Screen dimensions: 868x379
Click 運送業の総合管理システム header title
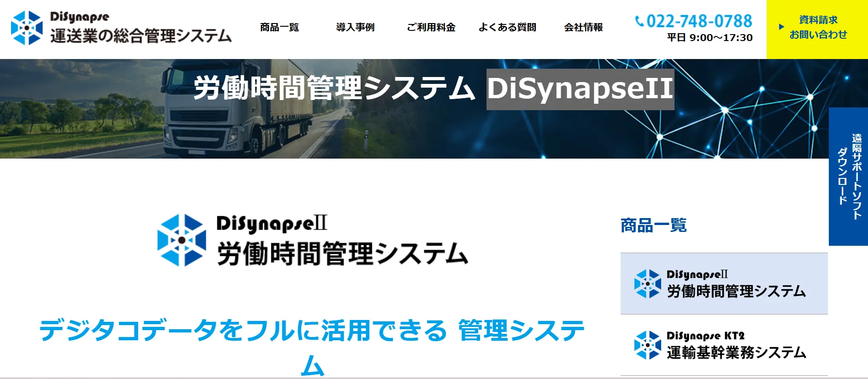(x=141, y=36)
